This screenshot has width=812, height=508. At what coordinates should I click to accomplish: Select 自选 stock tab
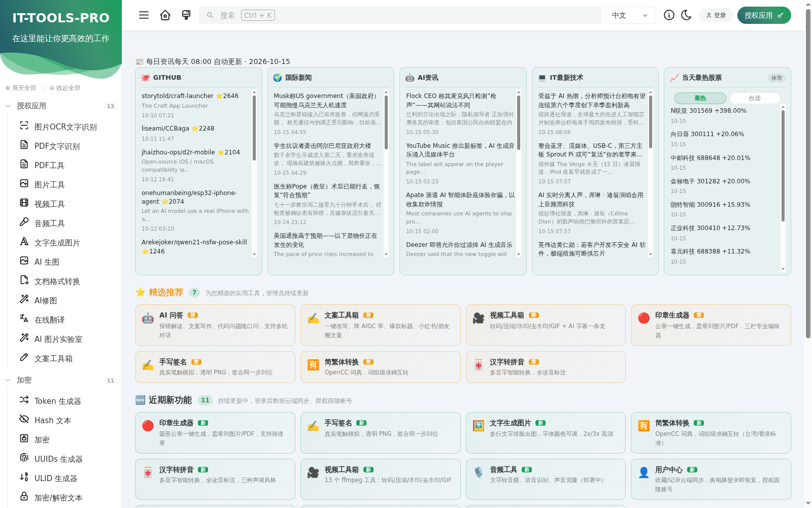755,98
